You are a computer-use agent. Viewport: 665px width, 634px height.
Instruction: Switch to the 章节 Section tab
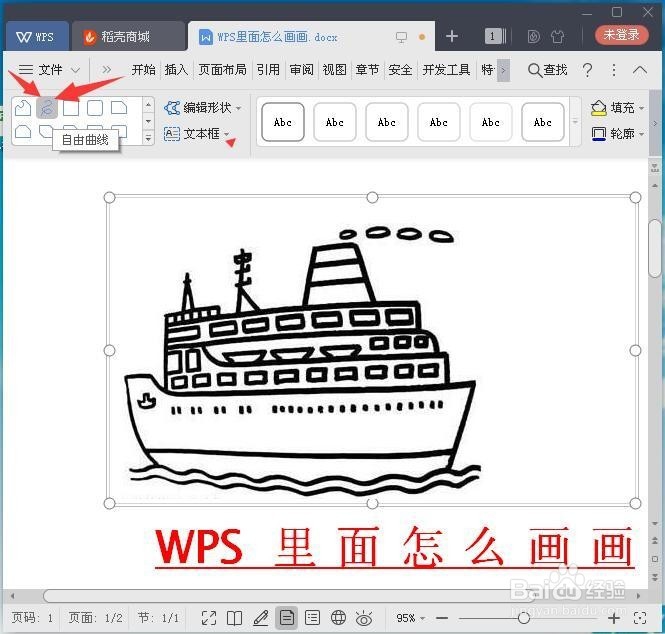pos(367,70)
